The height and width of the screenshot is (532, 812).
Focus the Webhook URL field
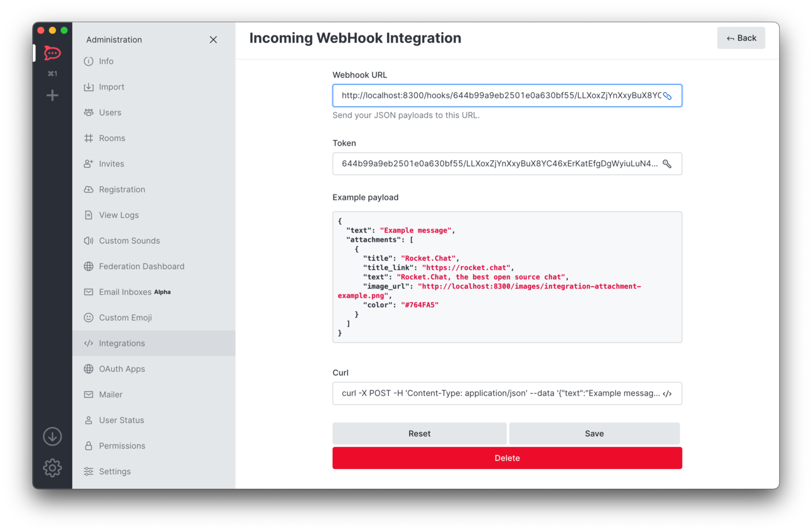[507, 96]
